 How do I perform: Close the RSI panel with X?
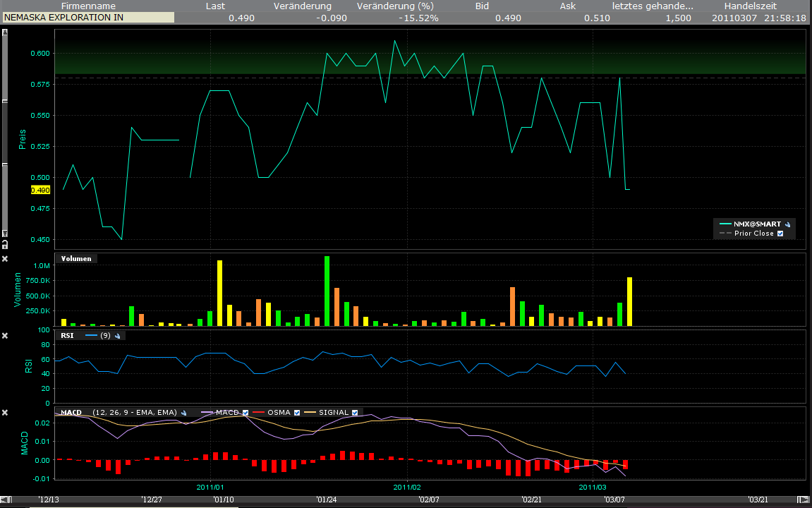(x=5, y=336)
